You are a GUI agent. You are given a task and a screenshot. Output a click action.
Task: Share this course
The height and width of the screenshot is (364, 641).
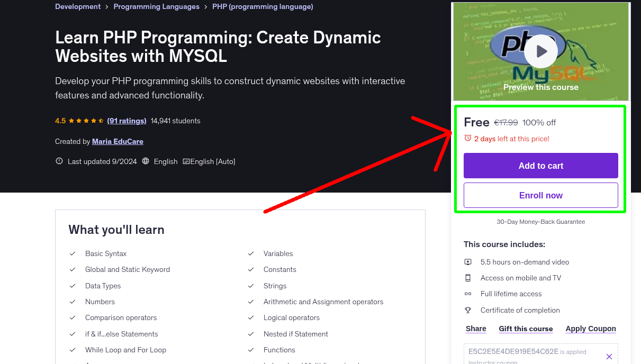(475, 329)
